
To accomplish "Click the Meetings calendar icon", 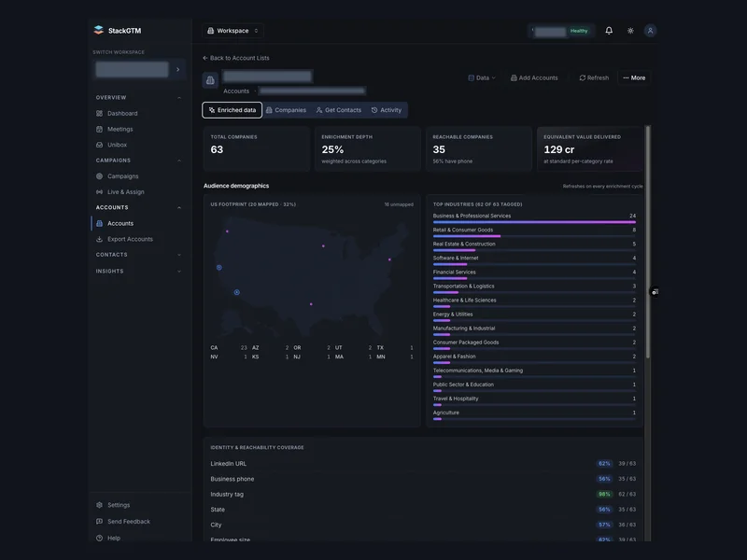I will [x=100, y=129].
